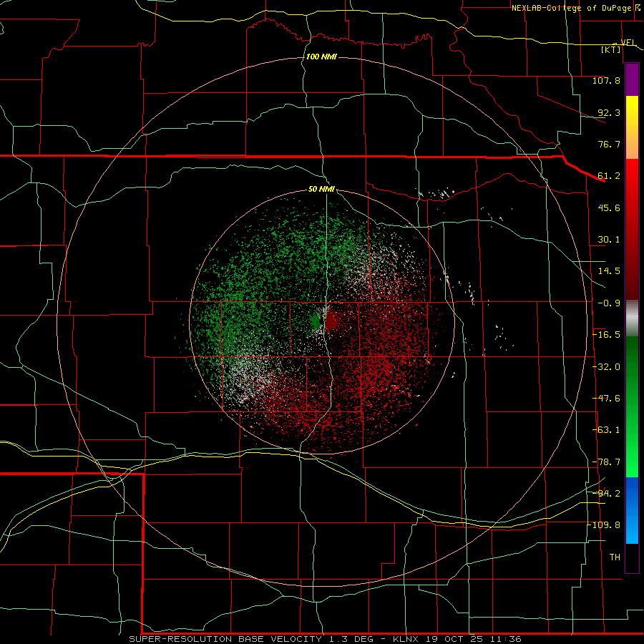Click the SUPER-RESOLUTION BASE VELOCITY caption text
Screen dimensions: 644x644
[225, 639]
